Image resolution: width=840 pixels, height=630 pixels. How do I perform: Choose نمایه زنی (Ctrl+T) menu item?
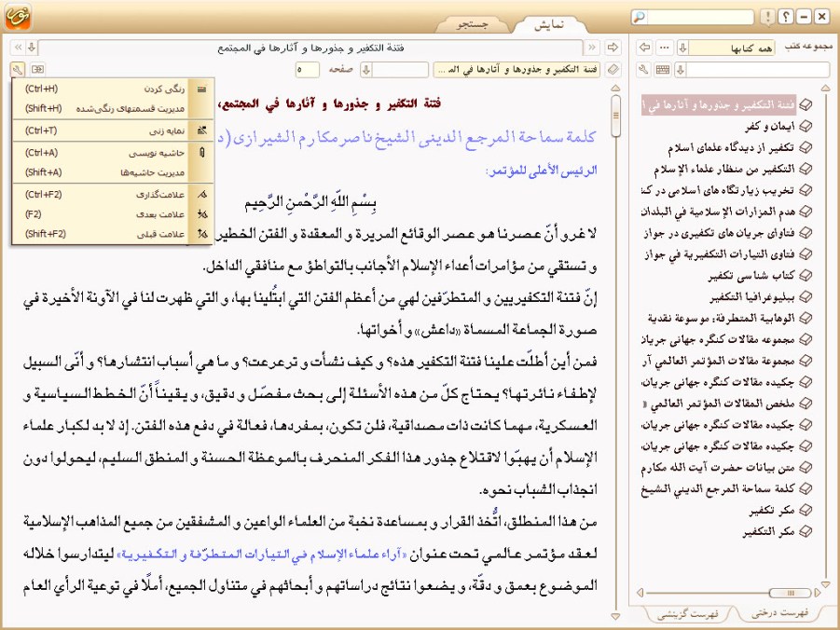point(113,130)
